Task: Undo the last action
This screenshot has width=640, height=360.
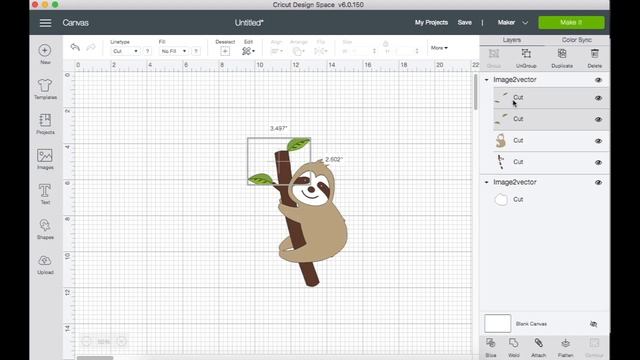Action: click(75, 47)
